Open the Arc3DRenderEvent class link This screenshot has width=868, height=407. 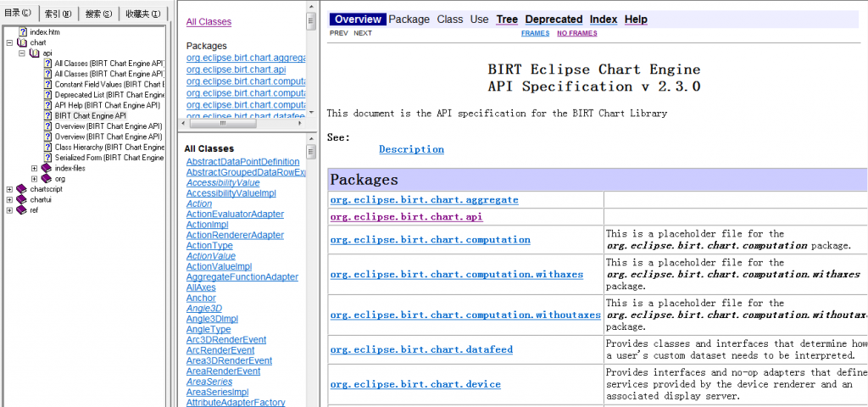click(225, 340)
